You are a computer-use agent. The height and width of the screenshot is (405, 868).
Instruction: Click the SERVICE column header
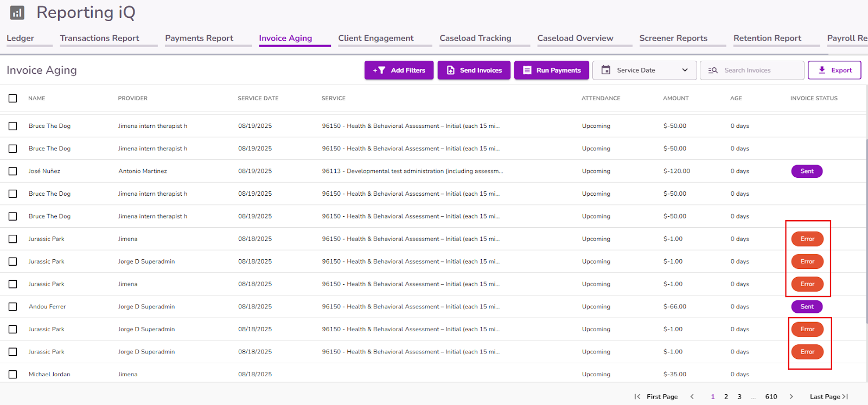[334, 98]
